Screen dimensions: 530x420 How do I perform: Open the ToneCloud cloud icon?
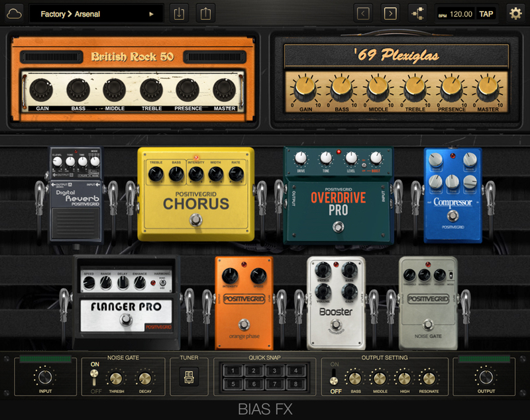point(14,14)
